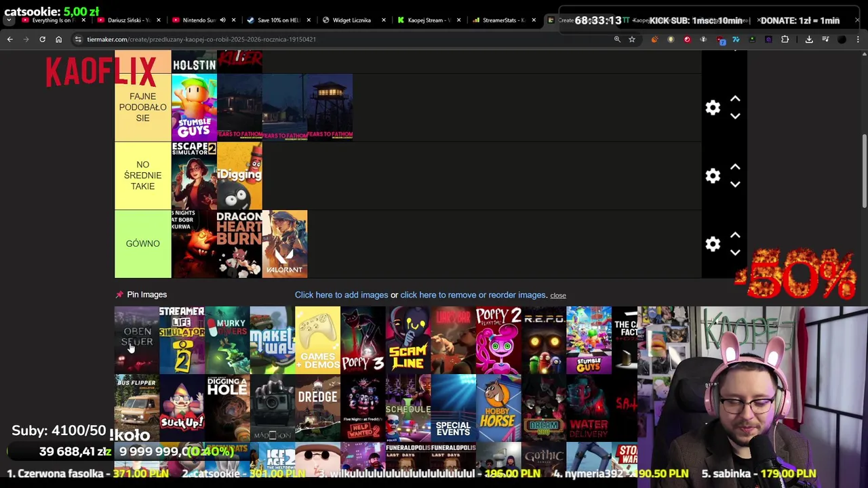This screenshot has height=488, width=868.
Task: Select Scam Line image
Action: tap(408, 340)
